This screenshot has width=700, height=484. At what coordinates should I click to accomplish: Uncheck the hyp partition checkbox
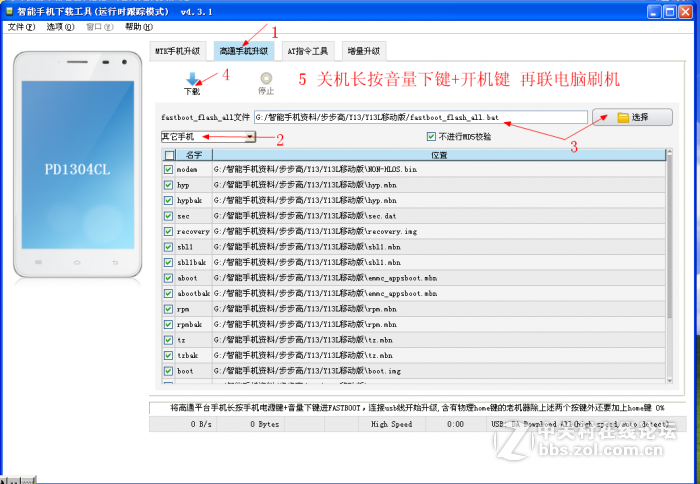click(x=168, y=185)
